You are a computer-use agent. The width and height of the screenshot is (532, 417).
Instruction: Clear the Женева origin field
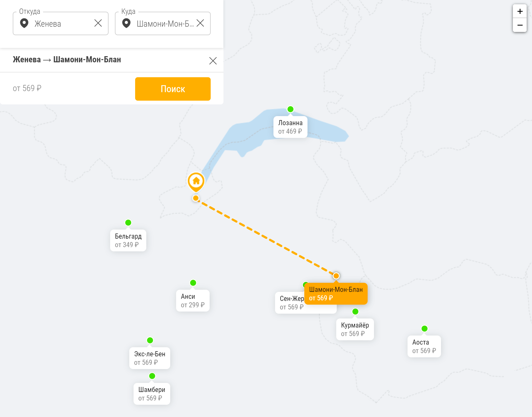coord(98,23)
